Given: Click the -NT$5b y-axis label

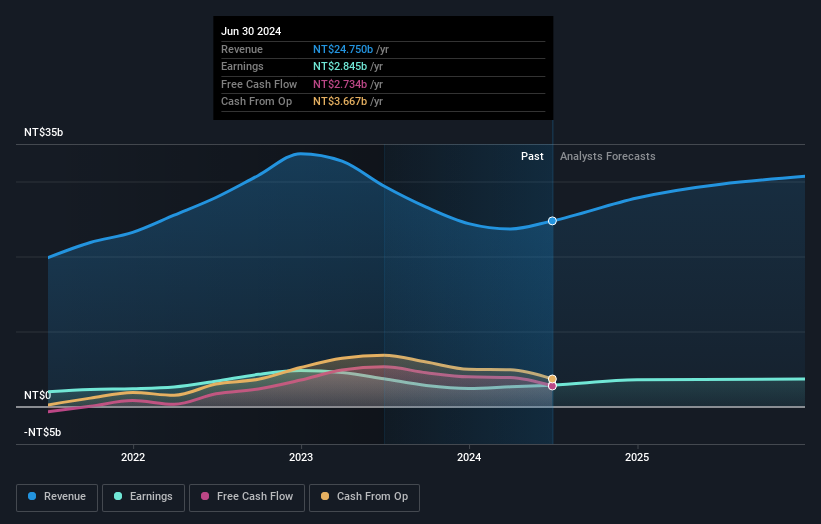Looking at the screenshot, I should click(x=42, y=432).
